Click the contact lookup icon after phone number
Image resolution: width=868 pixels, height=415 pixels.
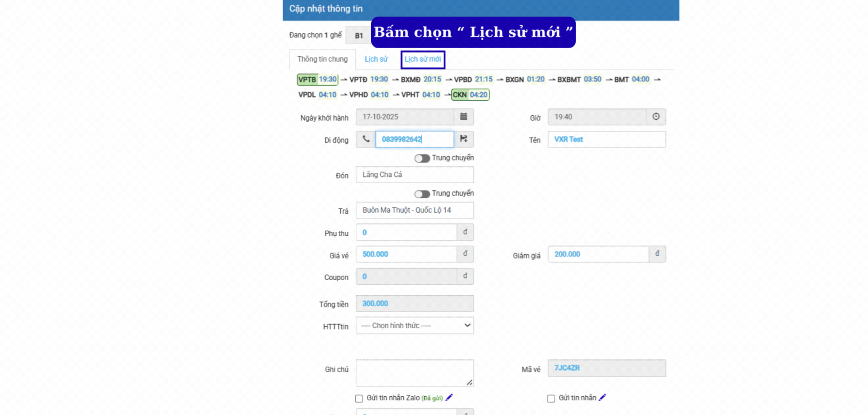pyautogui.click(x=463, y=139)
